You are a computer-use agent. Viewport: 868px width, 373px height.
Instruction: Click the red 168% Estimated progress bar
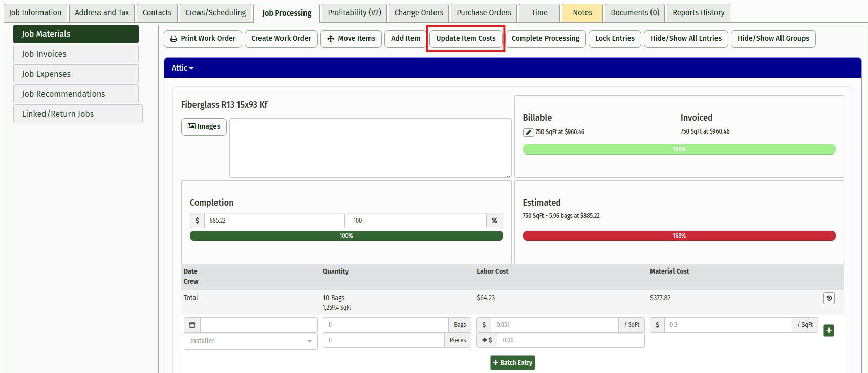coord(679,236)
